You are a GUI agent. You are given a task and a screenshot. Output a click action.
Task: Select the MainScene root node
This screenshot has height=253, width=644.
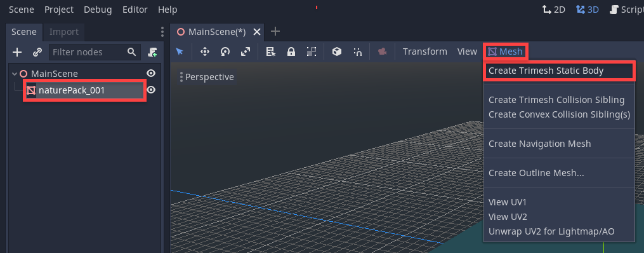pyautogui.click(x=54, y=74)
